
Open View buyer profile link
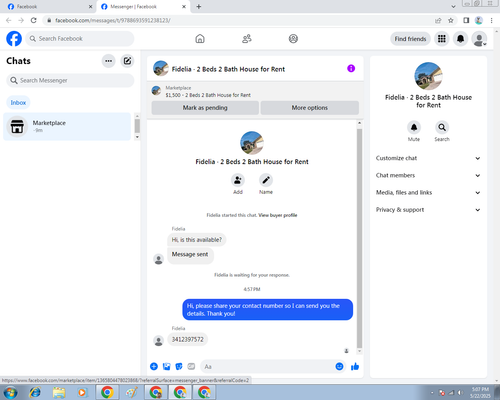pyautogui.click(x=278, y=215)
